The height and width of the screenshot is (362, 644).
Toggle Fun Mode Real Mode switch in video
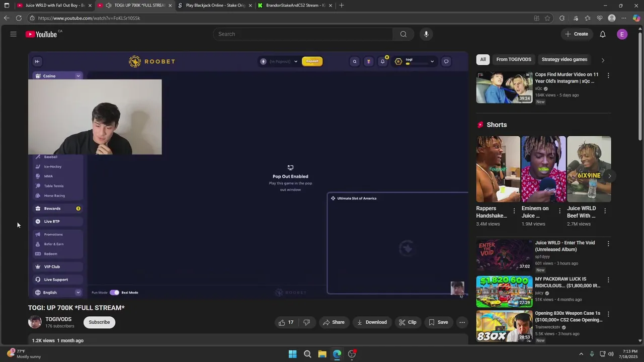[114, 293]
